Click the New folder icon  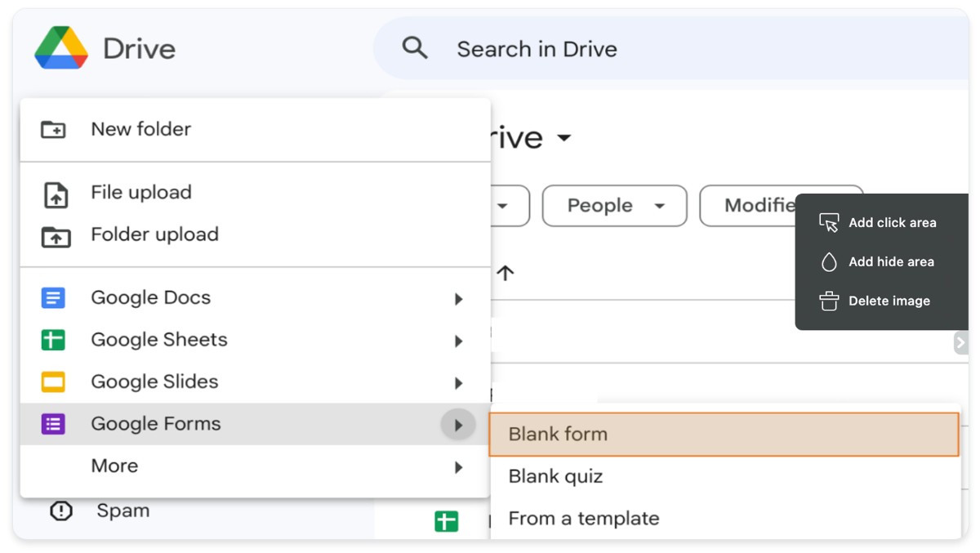(54, 129)
